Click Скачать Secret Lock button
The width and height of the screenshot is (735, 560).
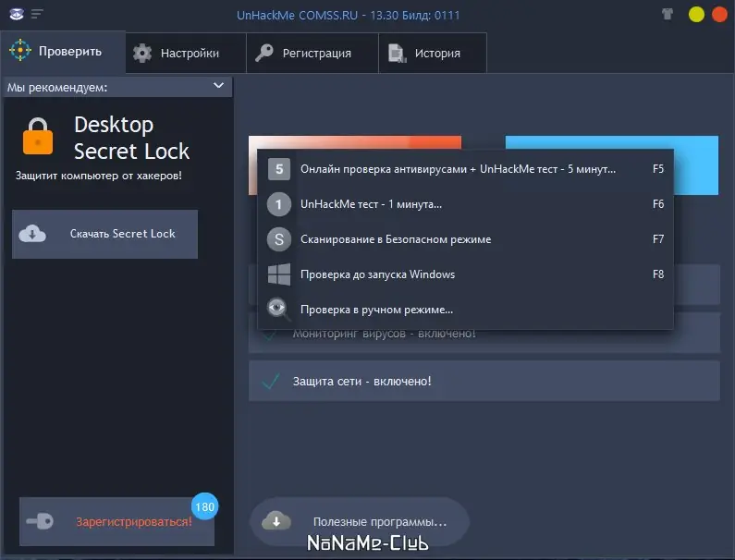point(105,234)
